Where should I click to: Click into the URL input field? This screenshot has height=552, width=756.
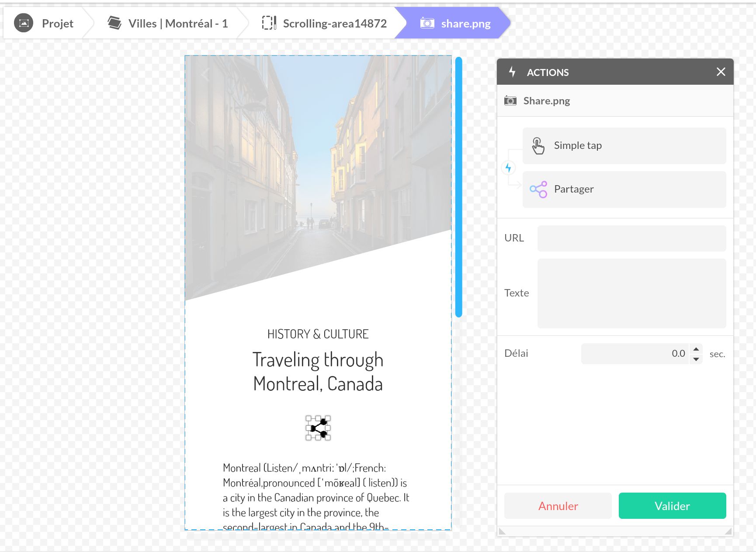(631, 238)
